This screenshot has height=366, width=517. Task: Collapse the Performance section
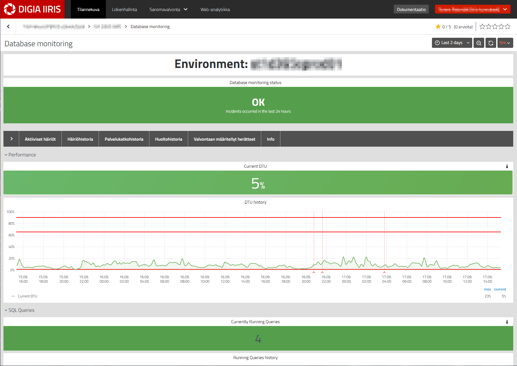tap(20, 155)
